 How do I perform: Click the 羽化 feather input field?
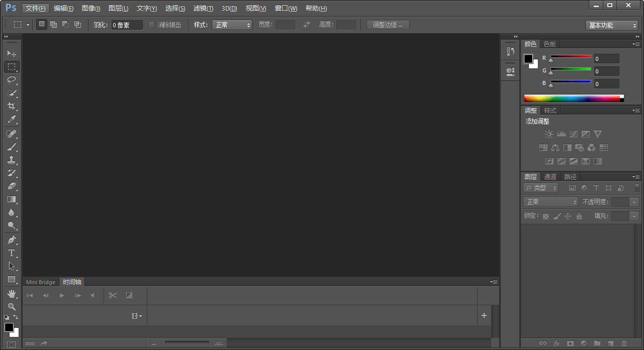click(x=127, y=25)
